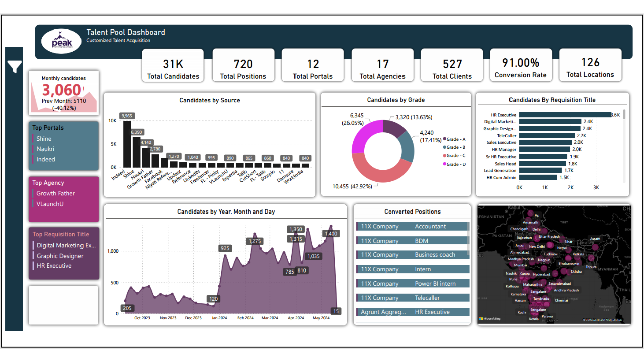Click the Naukri bar labeled 4,140
644x362 pixels.
[146, 158]
